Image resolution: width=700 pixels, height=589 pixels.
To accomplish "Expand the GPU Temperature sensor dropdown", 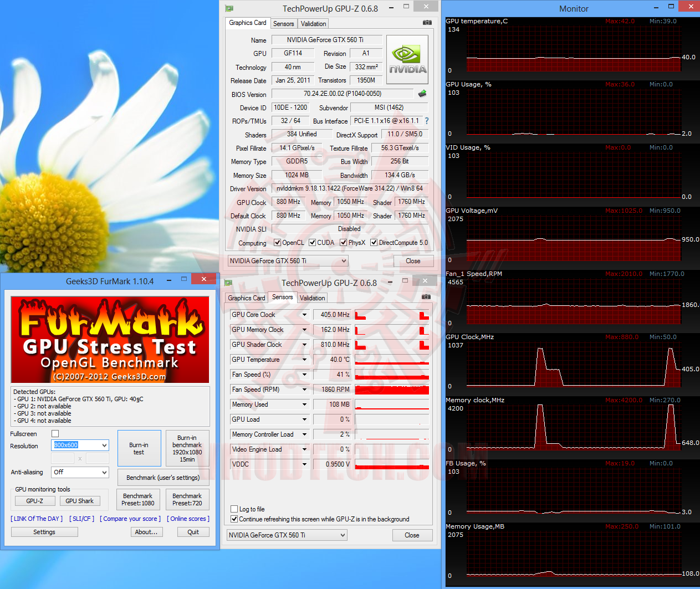I will [304, 360].
